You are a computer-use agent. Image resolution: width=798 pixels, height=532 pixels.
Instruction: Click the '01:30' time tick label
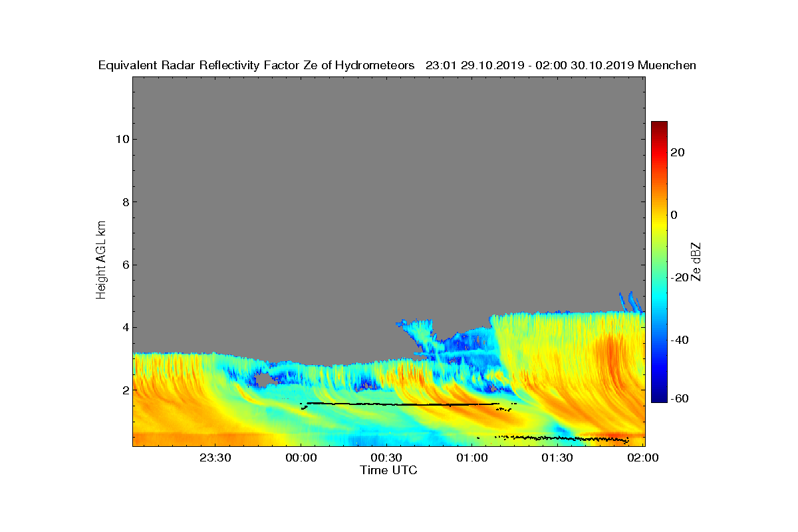pos(558,458)
